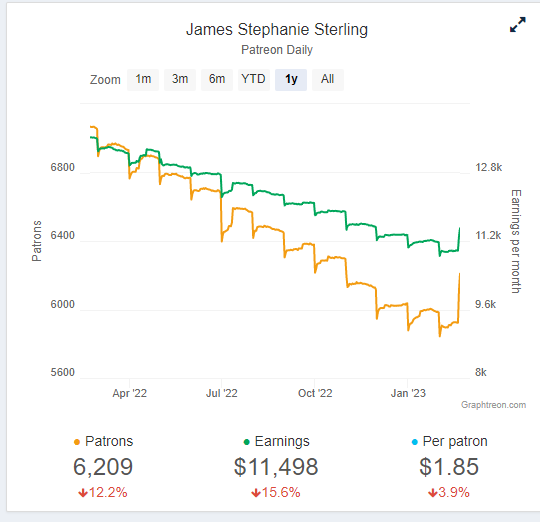Select the YTD zoom range
The image size is (540, 522).
click(x=254, y=80)
